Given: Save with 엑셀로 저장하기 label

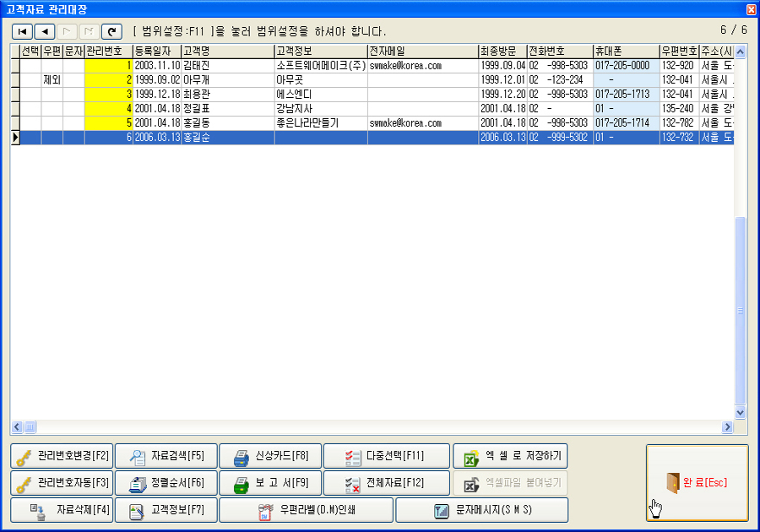Looking at the screenshot, I should 524,455.
